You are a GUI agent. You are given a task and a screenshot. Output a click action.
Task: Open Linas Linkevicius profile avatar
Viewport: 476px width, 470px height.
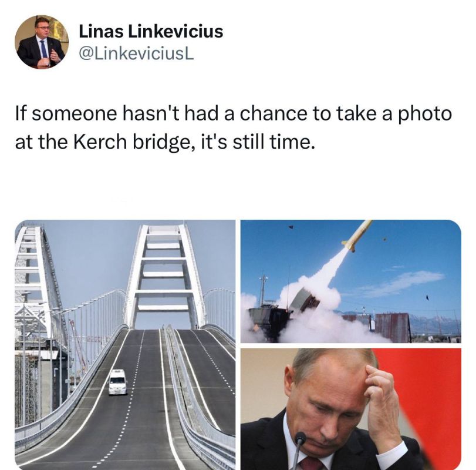coord(42,42)
